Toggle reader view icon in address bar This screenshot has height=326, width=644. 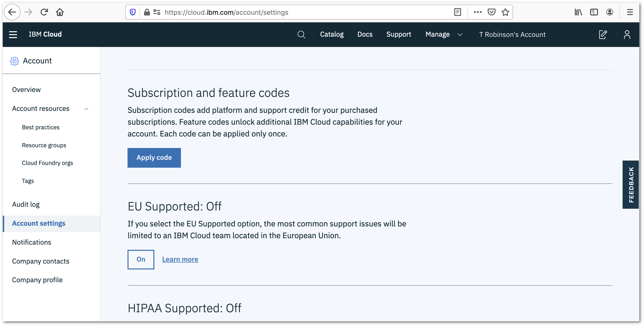pos(457,12)
